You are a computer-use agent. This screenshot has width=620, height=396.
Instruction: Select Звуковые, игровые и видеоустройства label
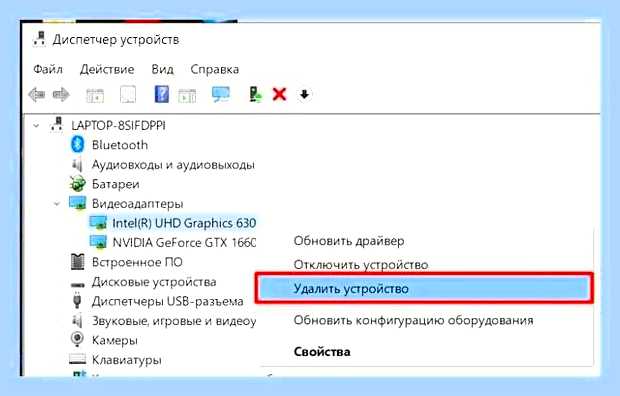[174, 320]
